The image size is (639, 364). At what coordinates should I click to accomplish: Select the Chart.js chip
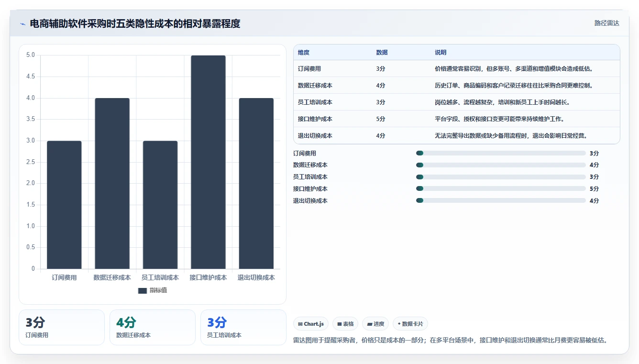[x=311, y=324]
